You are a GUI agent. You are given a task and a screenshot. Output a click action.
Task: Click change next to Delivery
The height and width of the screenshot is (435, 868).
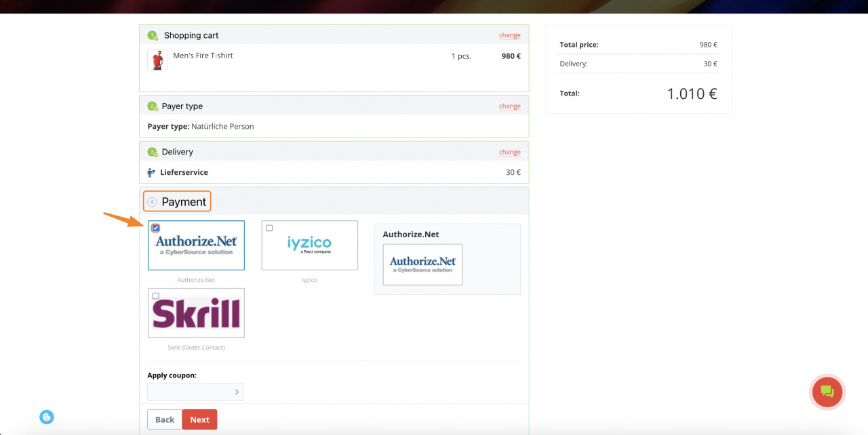pyautogui.click(x=509, y=152)
